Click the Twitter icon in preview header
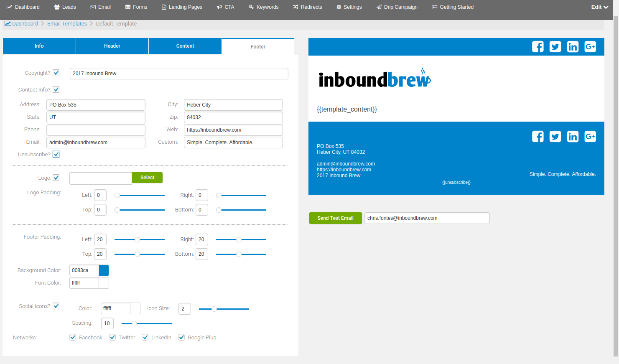Image resolution: width=619 pixels, height=364 pixels. pyautogui.click(x=555, y=47)
